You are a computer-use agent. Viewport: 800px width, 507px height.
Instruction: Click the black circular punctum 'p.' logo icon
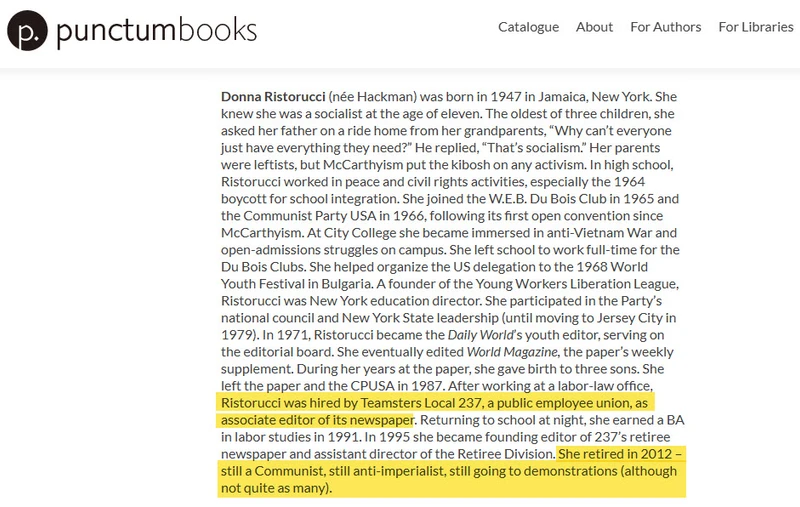point(27,30)
